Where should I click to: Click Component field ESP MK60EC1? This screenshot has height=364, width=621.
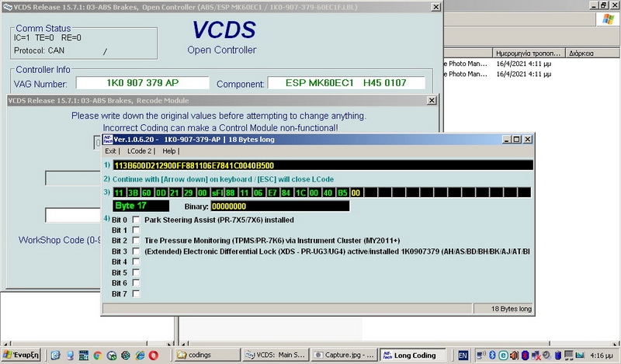tap(346, 83)
